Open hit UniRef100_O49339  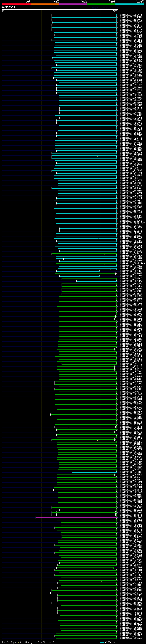131,25
